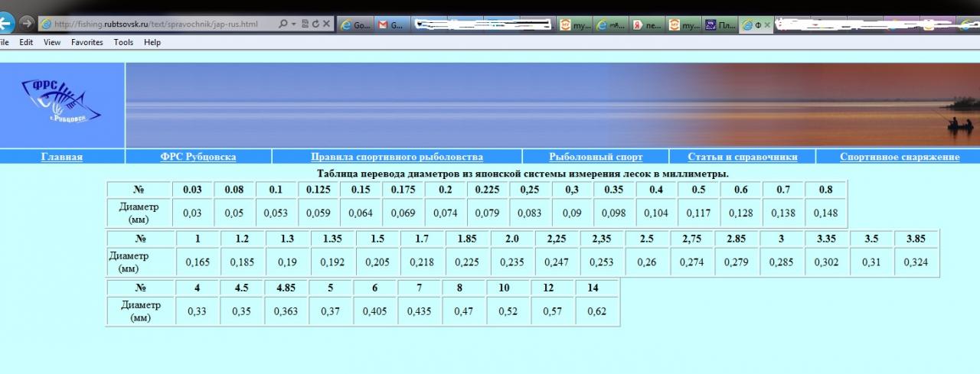Open the Tools menu
Image resolution: width=980 pixels, height=374 pixels.
[x=123, y=43]
